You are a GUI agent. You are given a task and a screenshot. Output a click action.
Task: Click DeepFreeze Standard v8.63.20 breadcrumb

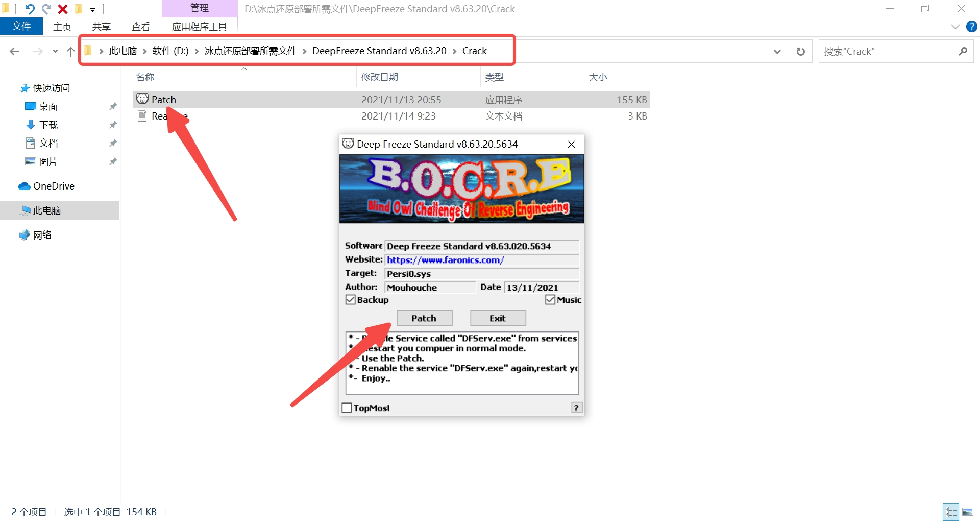coord(379,51)
